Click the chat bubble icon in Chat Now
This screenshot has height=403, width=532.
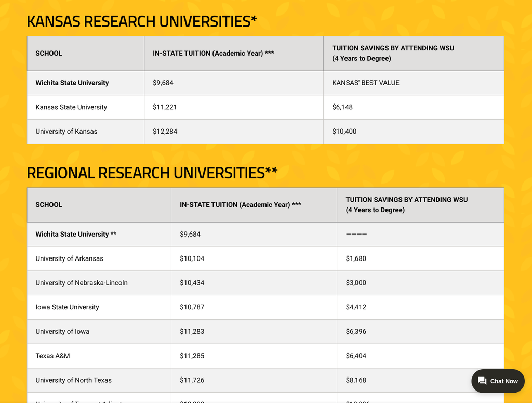(482, 381)
